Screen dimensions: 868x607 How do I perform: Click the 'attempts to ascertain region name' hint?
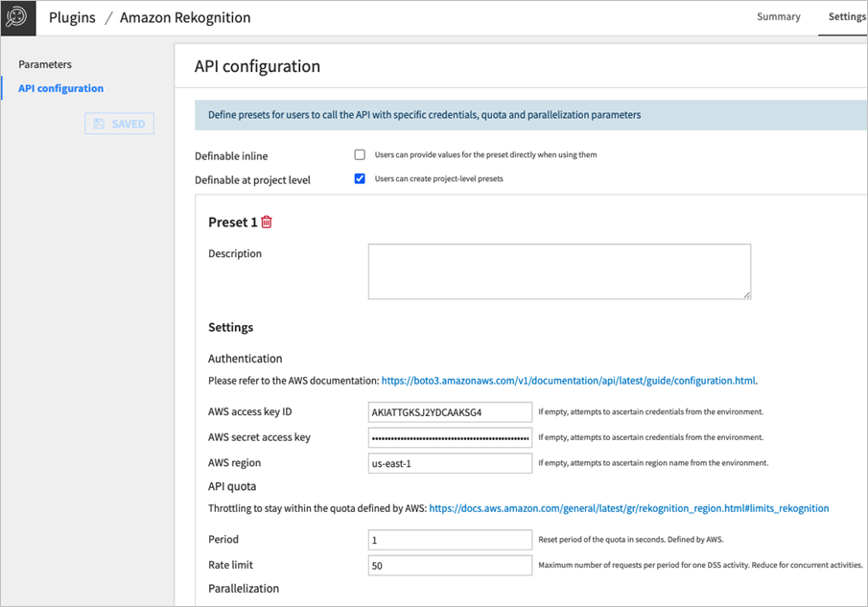653,462
